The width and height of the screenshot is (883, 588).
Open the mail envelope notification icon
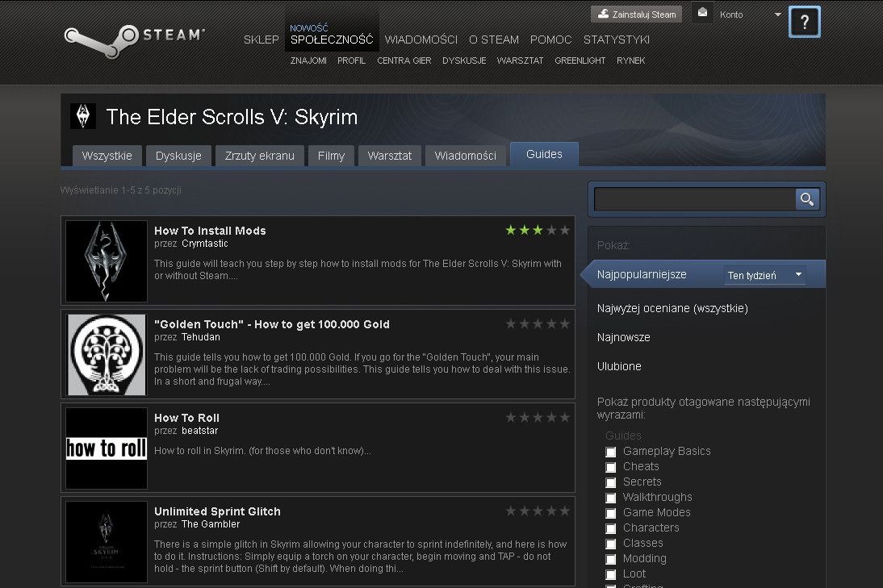pos(702,14)
